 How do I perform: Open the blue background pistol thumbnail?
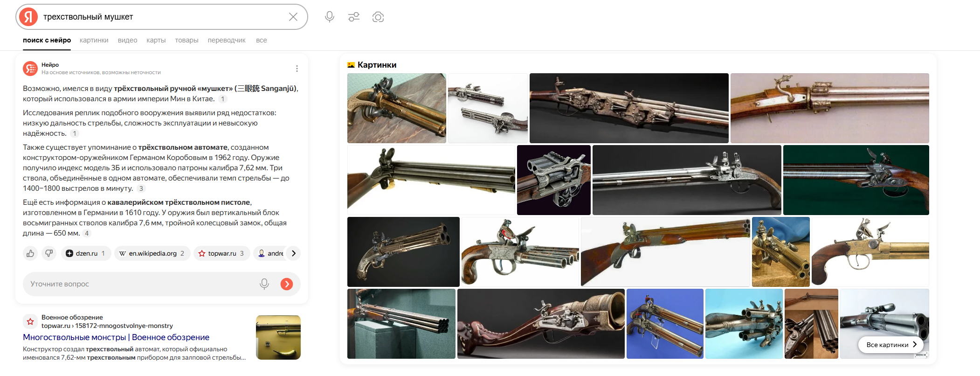[665, 324]
